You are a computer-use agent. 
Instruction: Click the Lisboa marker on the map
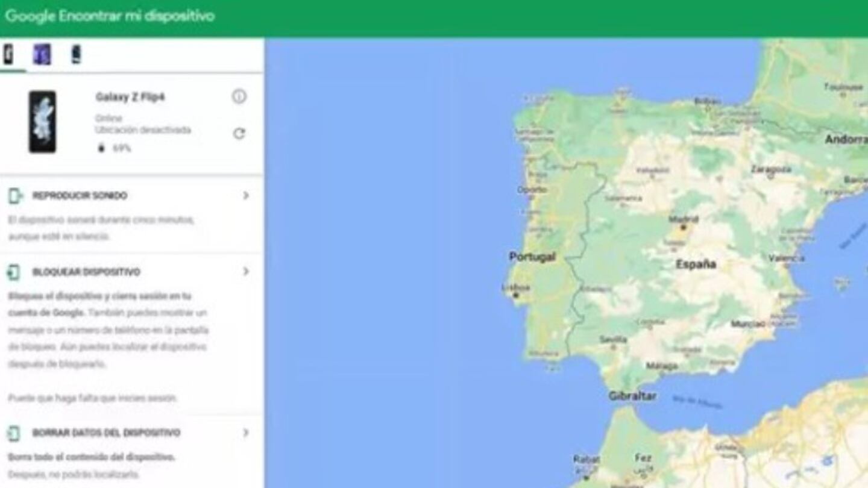point(515,295)
